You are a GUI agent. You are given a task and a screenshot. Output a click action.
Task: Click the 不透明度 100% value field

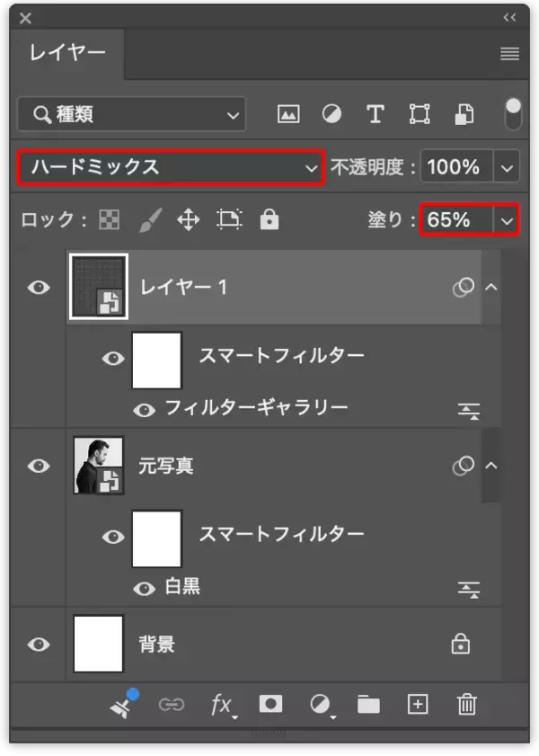(456, 167)
